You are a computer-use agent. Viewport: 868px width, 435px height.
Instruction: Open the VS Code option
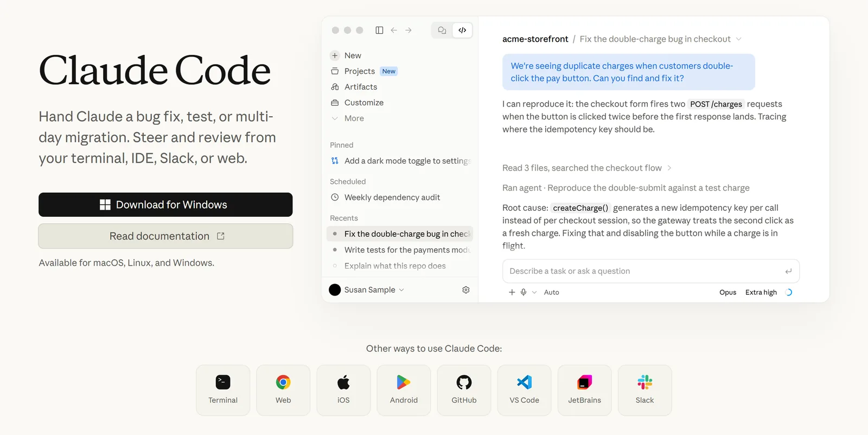(x=524, y=390)
